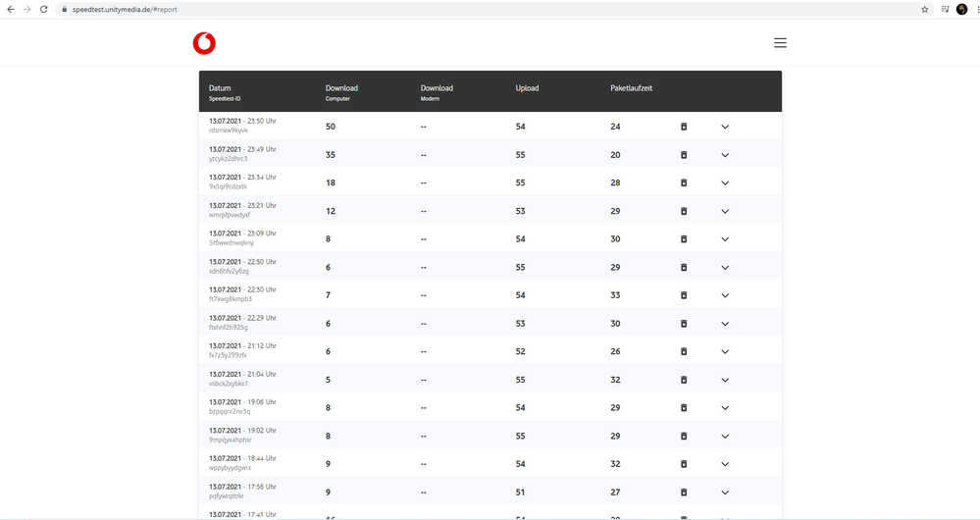The height and width of the screenshot is (520, 980).
Task: Select the download value 7
Action: click(328, 295)
